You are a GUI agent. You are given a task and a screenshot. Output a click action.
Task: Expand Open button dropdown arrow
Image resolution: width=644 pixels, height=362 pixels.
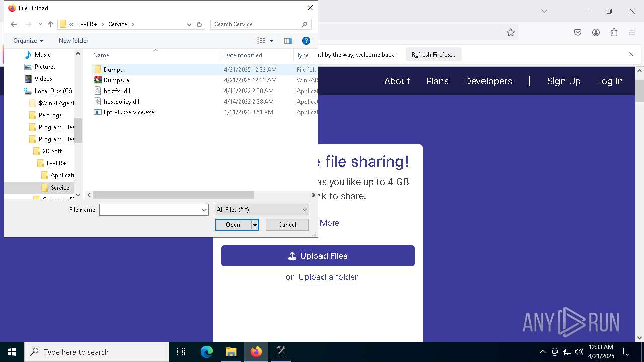tap(255, 225)
